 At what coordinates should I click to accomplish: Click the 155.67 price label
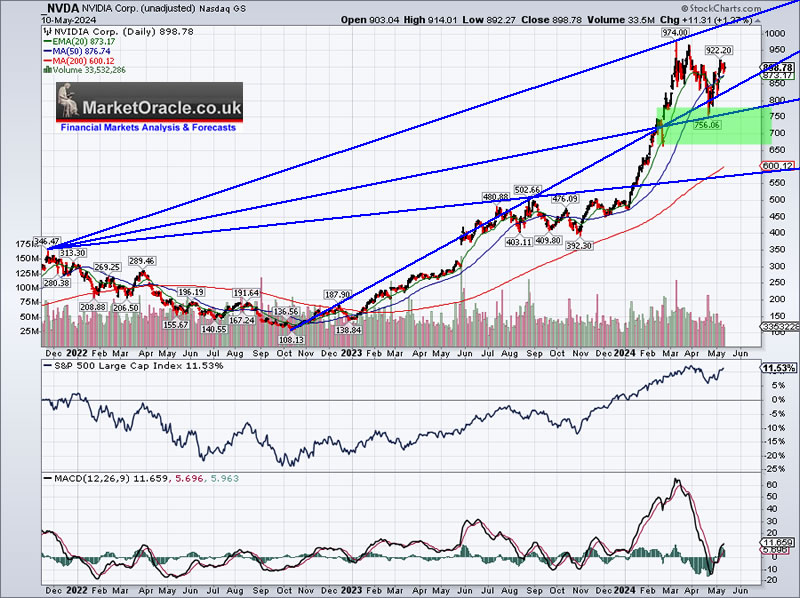[176, 324]
